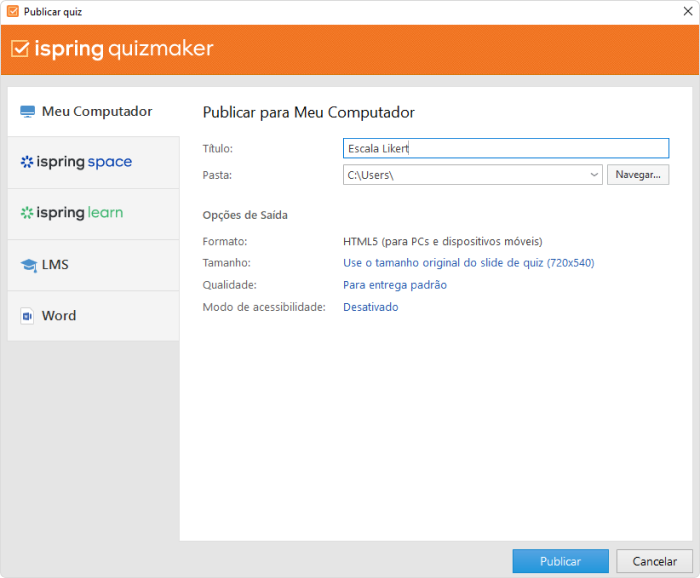This screenshot has height=578, width=700.
Task: Click the 'Publicar para Meu Computador' heading
Action: pyautogui.click(x=308, y=112)
